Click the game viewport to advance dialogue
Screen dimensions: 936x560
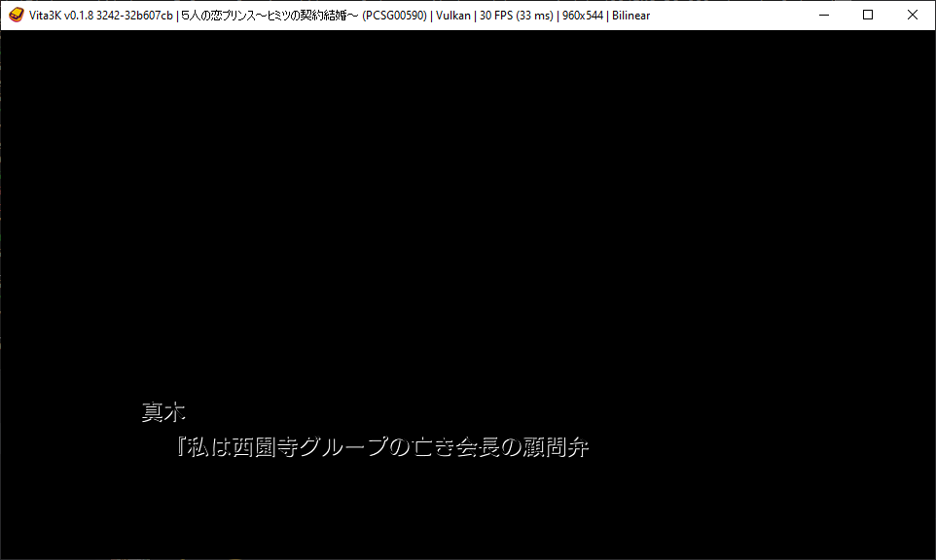tap(467, 292)
